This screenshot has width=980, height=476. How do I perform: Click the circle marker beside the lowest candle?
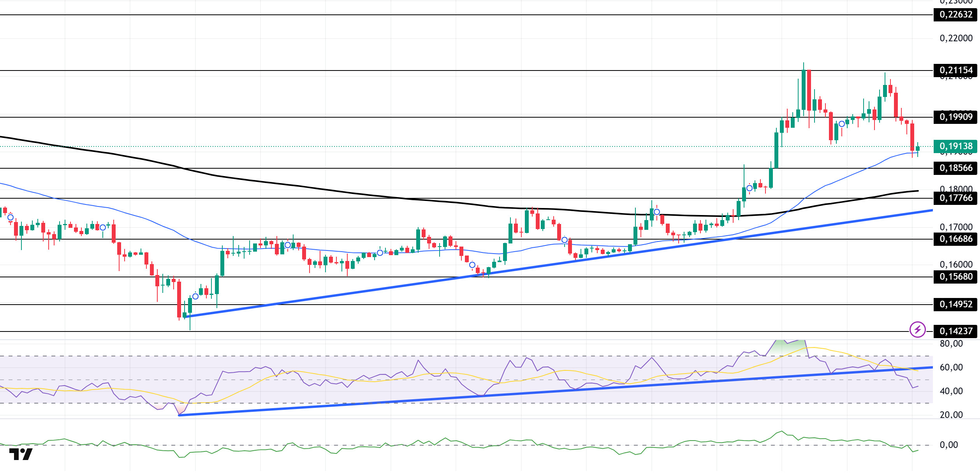195,296
